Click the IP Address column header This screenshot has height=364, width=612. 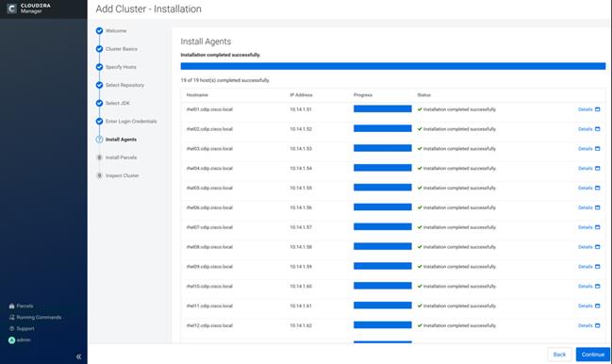(301, 95)
